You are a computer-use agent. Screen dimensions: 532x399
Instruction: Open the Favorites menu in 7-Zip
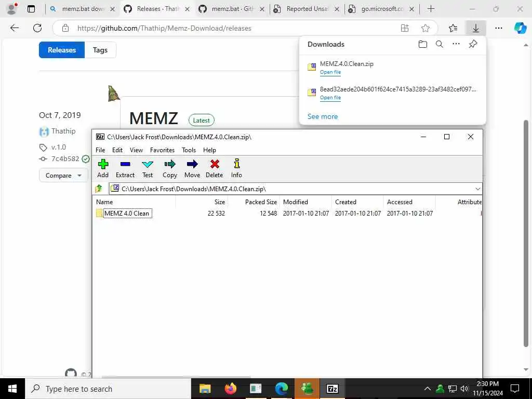click(162, 150)
